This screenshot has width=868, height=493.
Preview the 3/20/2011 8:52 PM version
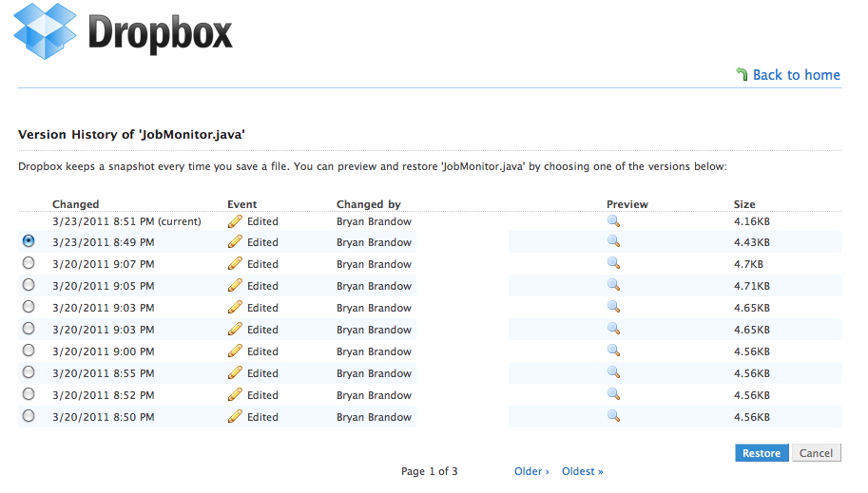pos(613,395)
